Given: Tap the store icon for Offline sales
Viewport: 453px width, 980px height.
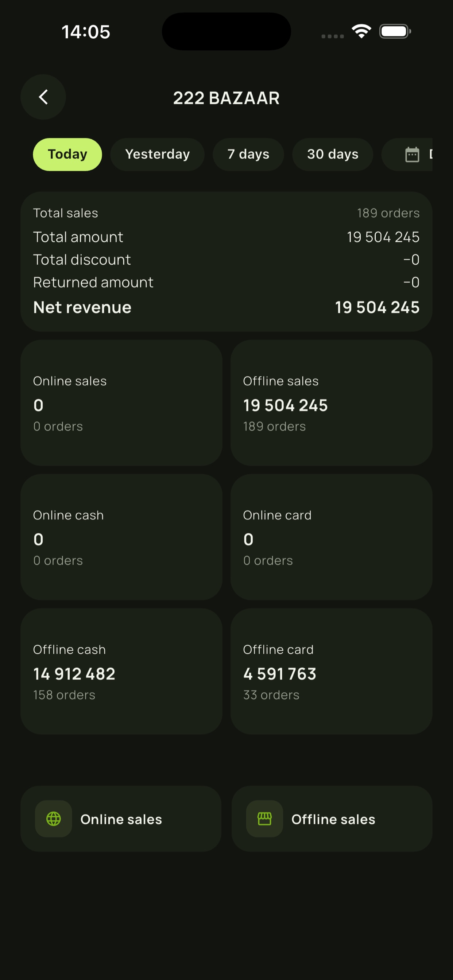Looking at the screenshot, I should [x=264, y=819].
